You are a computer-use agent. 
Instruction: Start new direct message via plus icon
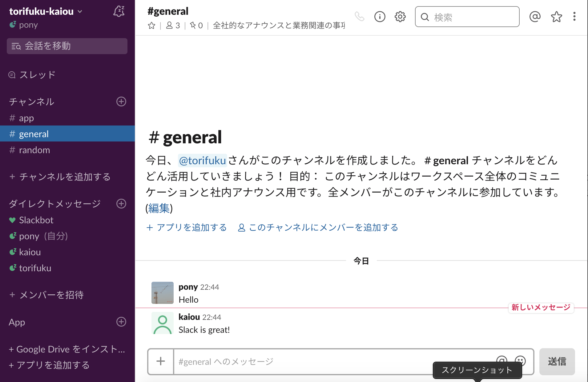pos(121,204)
